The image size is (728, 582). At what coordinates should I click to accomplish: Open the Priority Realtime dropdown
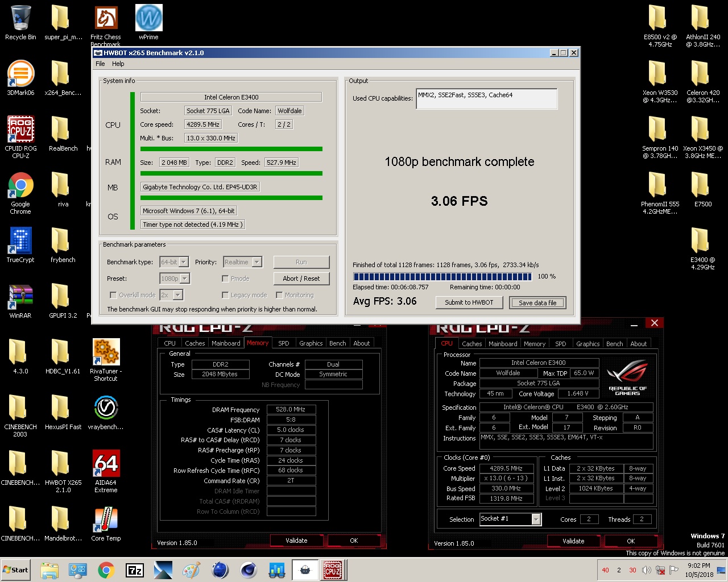257,262
